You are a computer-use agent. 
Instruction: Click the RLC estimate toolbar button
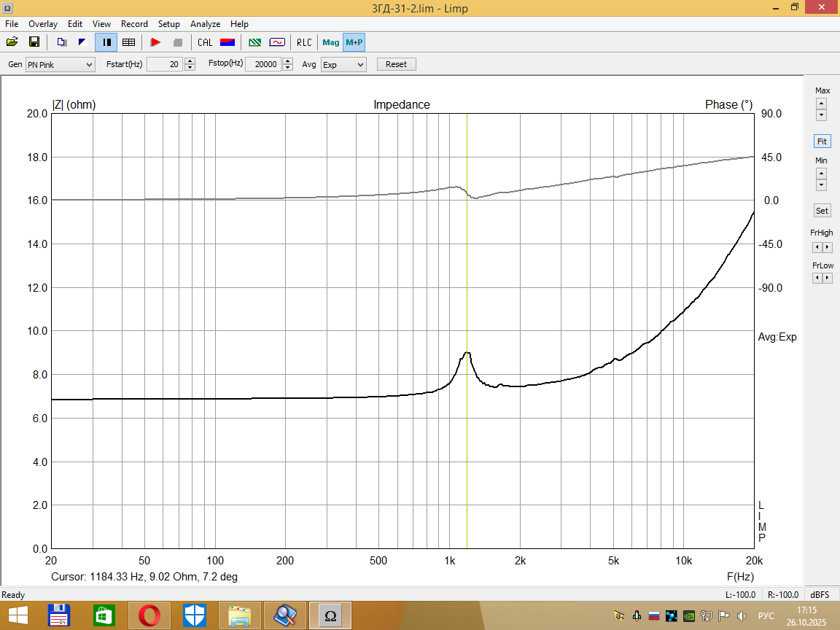(304, 42)
